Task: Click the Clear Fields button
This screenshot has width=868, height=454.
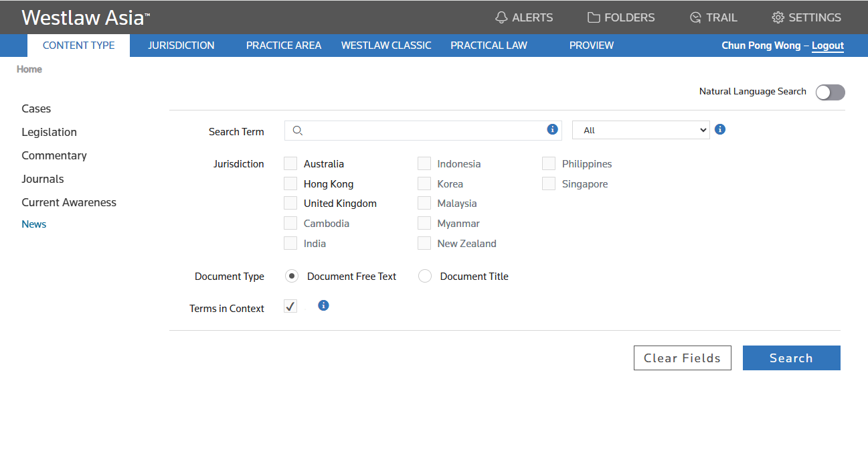Action: pyautogui.click(x=682, y=358)
